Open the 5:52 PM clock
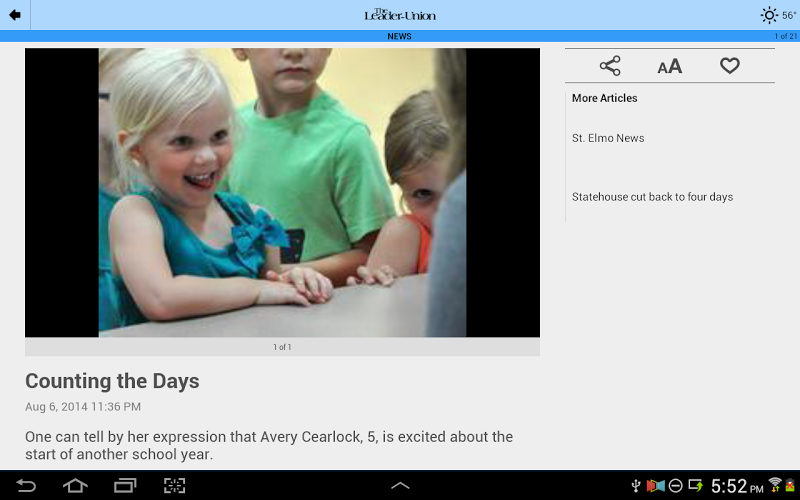Viewport: 800px width, 500px height. 737,486
